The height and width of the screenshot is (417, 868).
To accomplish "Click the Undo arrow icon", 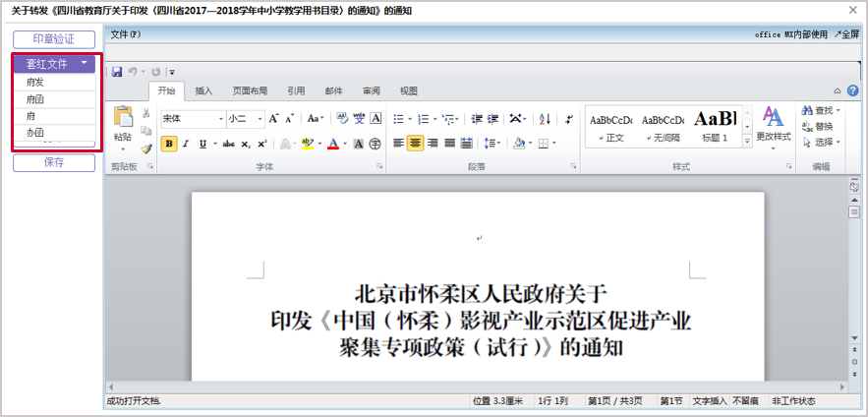I will (133, 72).
